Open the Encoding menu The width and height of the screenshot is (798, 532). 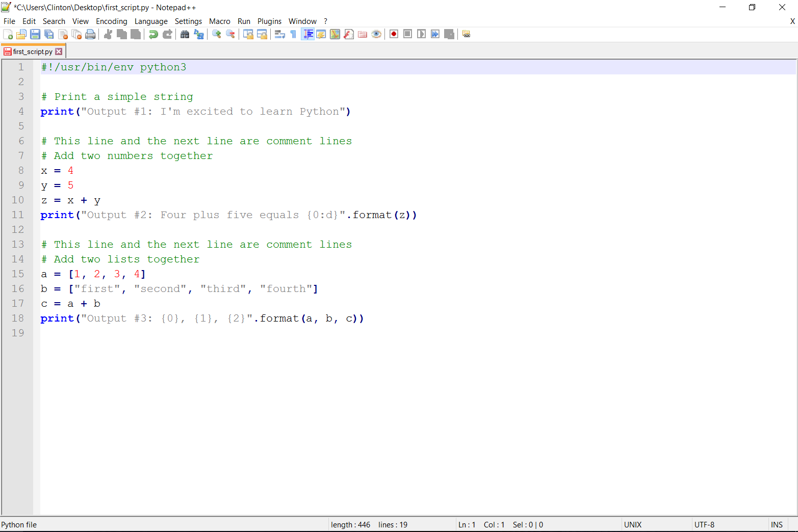click(111, 21)
